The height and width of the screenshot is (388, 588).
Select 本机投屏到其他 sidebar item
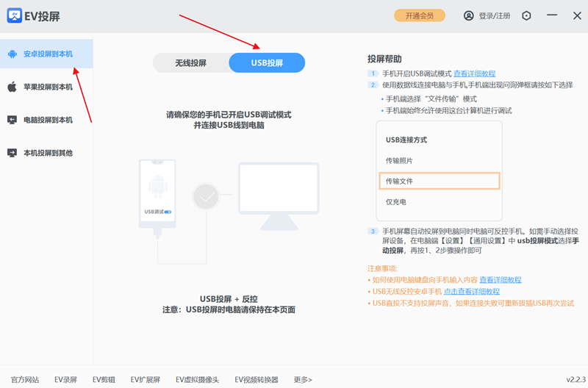pos(46,153)
